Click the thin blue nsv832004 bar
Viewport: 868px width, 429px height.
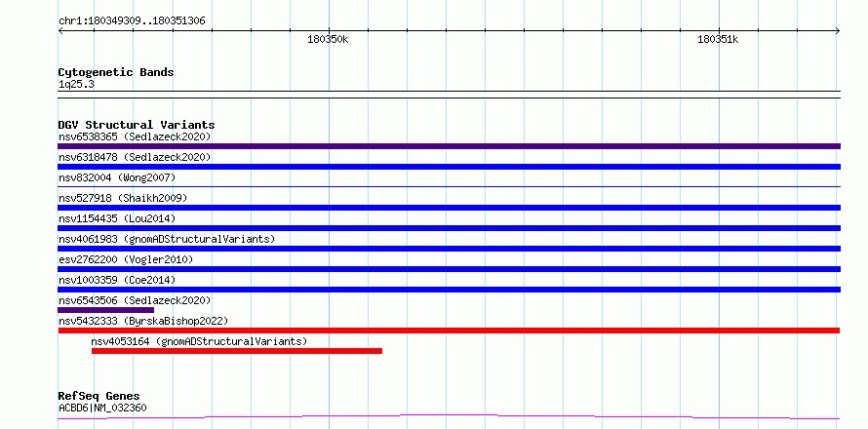coord(449,186)
